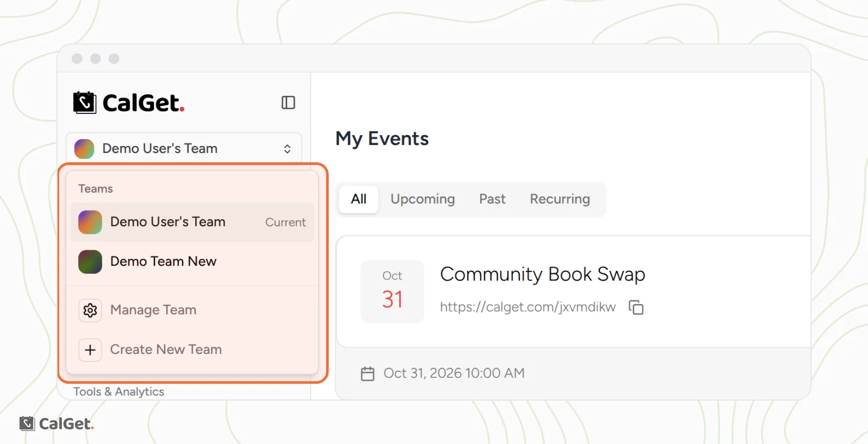Show the Past events tab
This screenshot has width=868, height=444.
pyautogui.click(x=492, y=199)
